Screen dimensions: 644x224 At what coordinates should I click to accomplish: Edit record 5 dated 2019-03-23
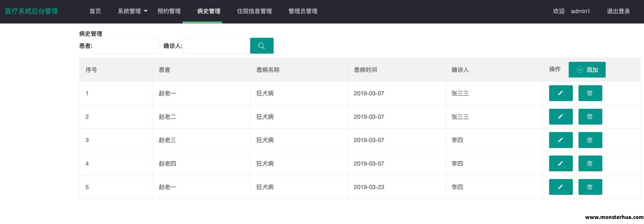point(561,187)
